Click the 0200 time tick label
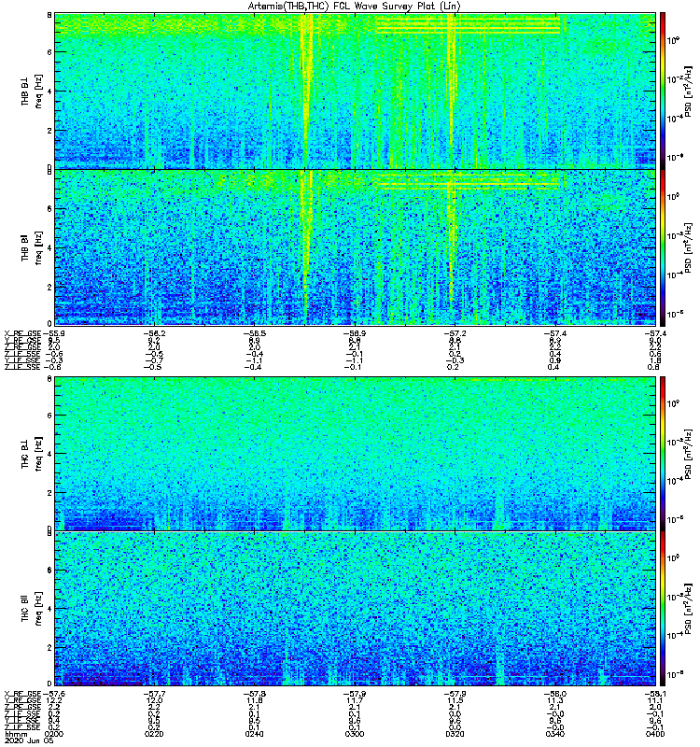Viewport: 700px width, 747px height. pos(53,734)
